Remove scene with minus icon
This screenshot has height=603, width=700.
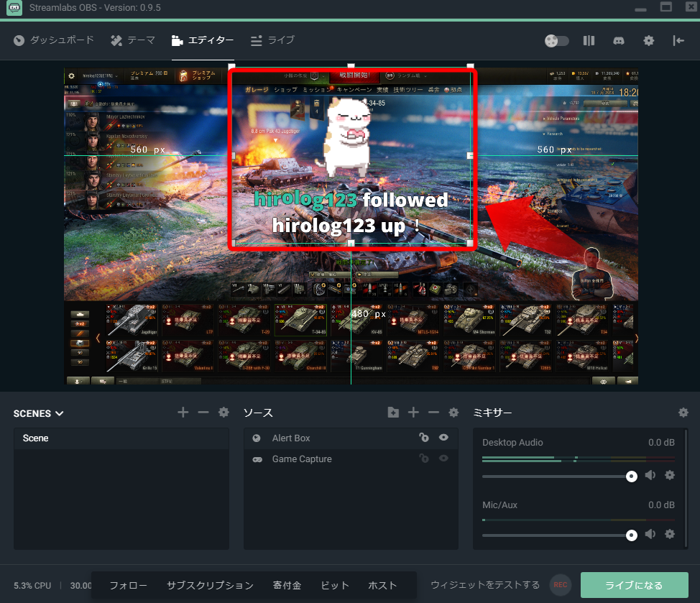pyautogui.click(x=203, y=413)
